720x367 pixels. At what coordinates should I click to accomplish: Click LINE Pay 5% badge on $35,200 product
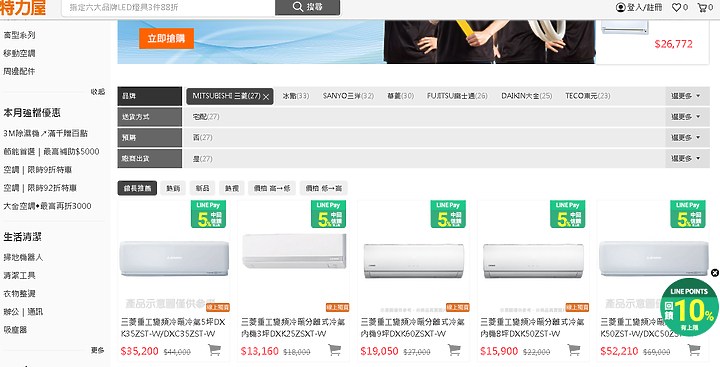pos(208,214)
